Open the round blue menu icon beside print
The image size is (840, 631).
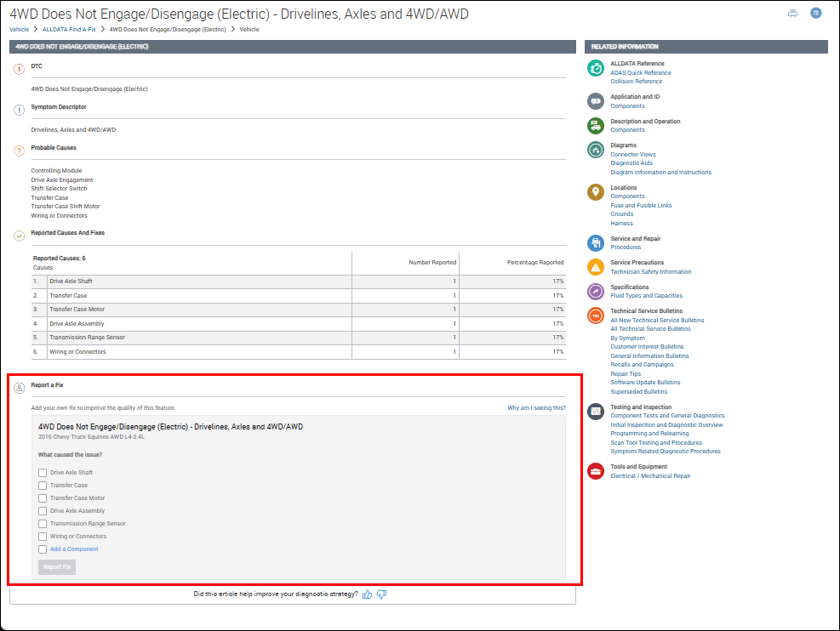[816, 13]
